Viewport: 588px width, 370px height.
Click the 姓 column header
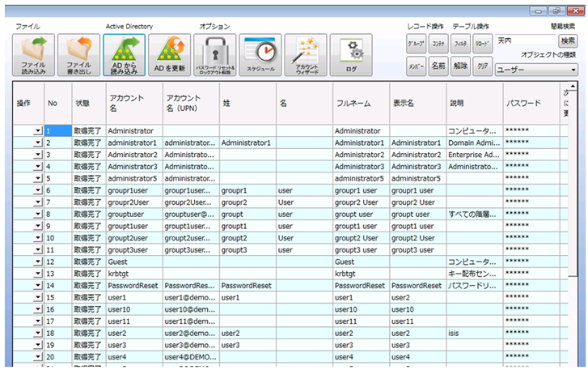click(247, 103)
